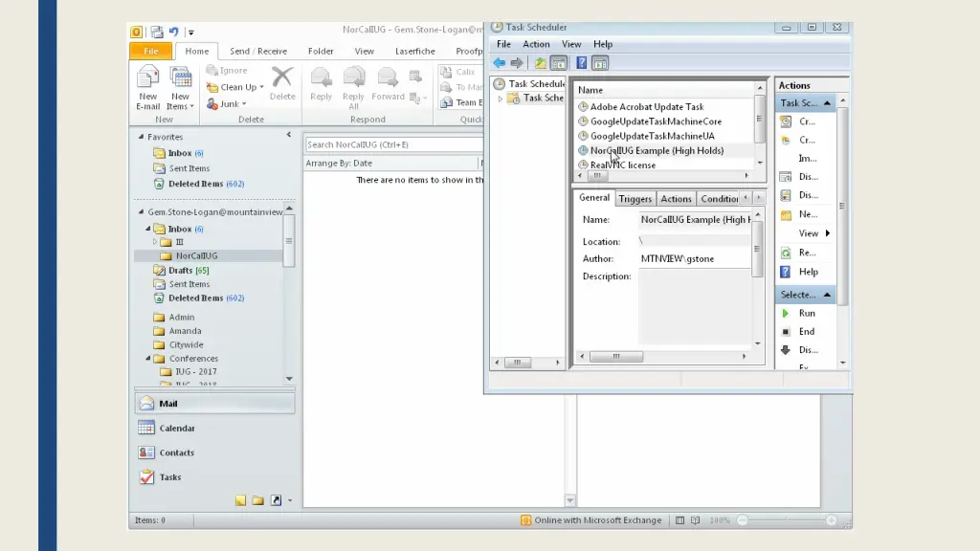Viewport: 980px width, 551px height.
Task: Switch to Folder ribbon tab
Action: click(321, 52)
